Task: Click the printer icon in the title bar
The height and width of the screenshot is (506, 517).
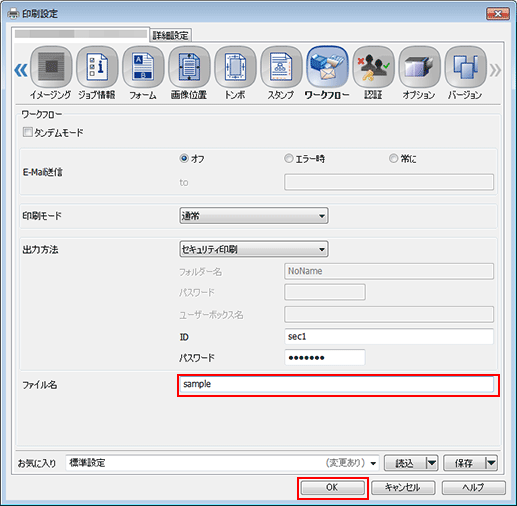Action: (x=13, y=14)
